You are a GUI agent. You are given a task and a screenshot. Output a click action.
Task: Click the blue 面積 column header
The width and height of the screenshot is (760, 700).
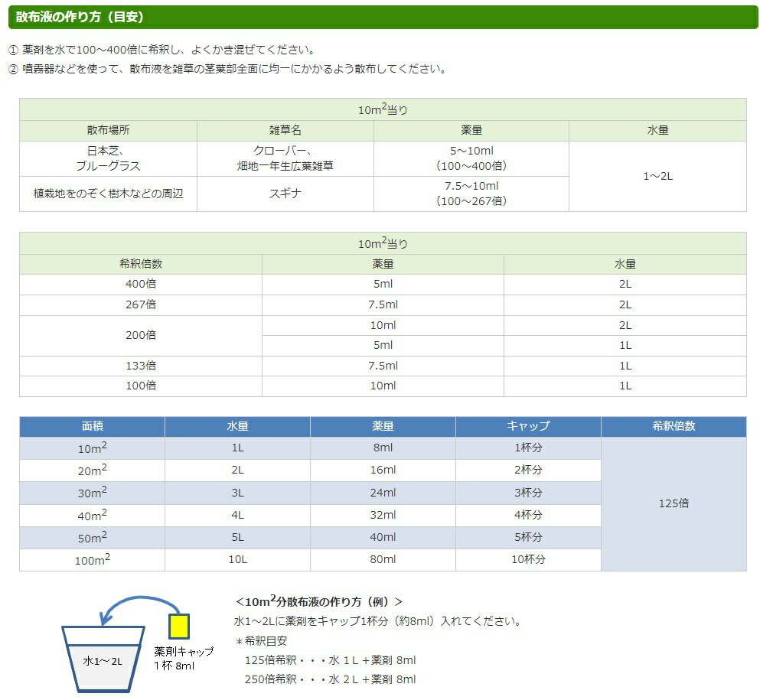(92, 426)
